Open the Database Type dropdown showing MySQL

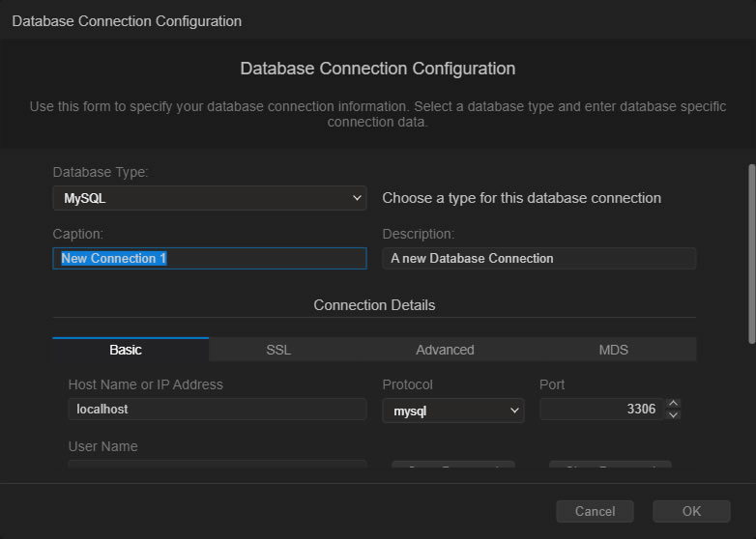(x=208, y=198)
